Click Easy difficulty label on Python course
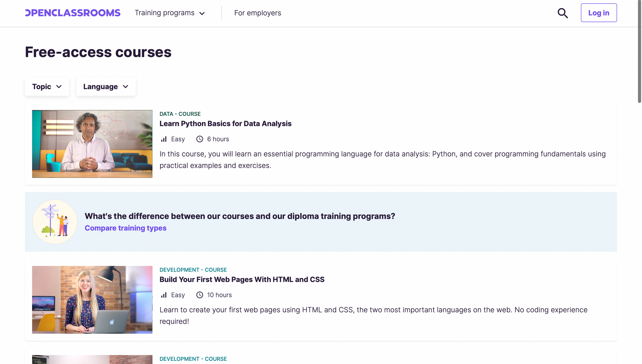 [178, 139]
